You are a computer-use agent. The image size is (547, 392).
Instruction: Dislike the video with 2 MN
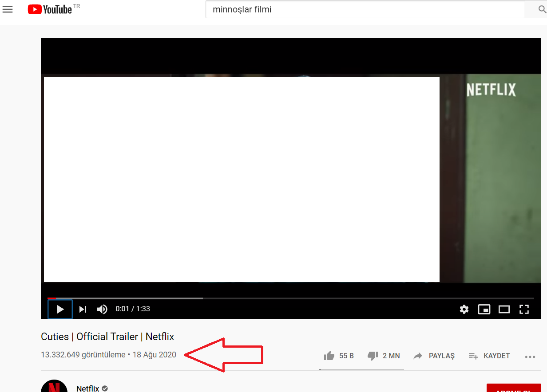point(384,356)
